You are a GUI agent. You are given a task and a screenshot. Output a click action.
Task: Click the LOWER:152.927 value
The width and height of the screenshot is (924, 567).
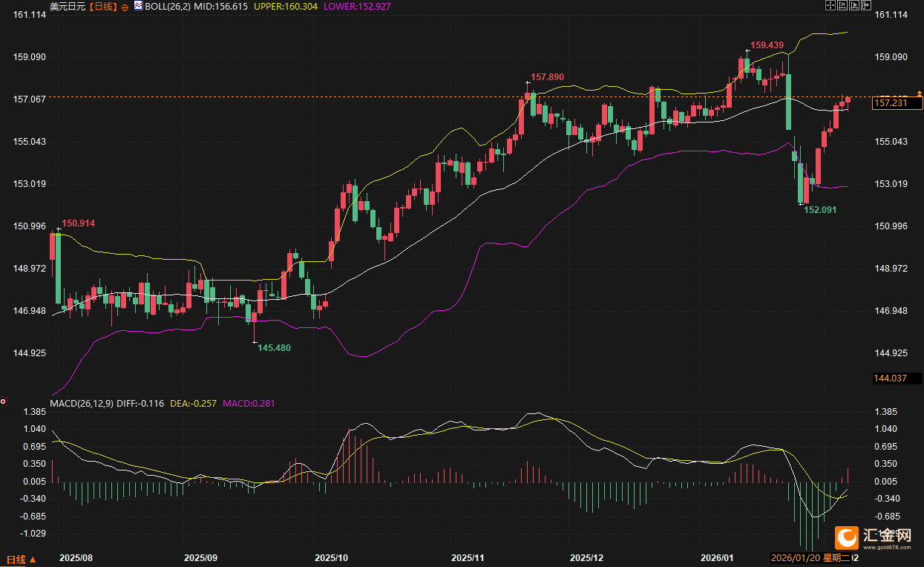[x=357, y=6]
